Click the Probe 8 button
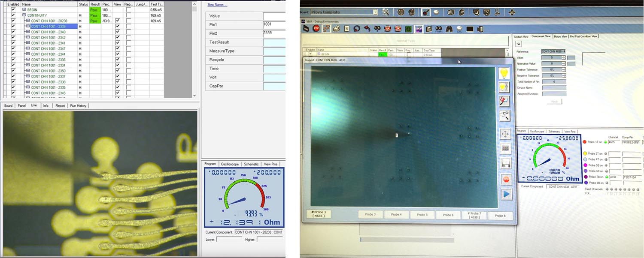 500,215
